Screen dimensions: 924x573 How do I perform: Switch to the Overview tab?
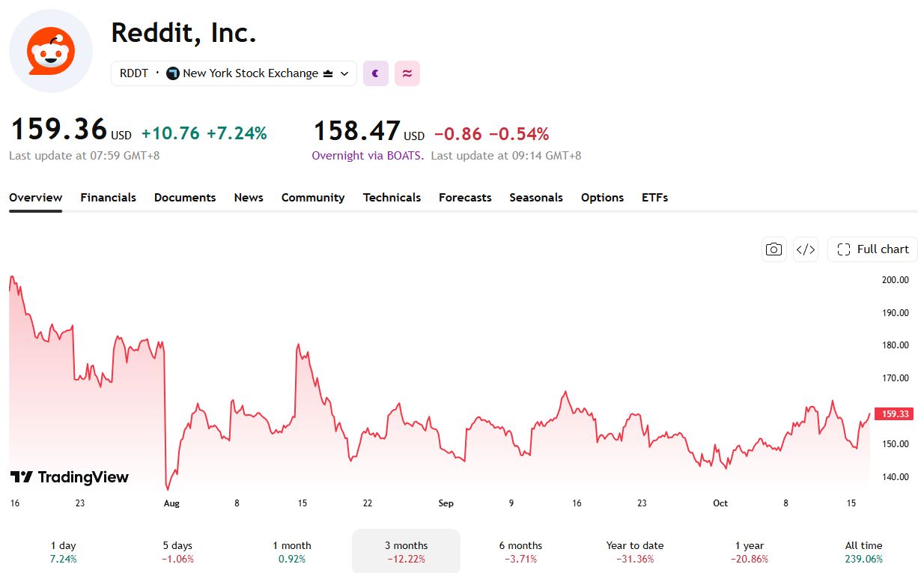click(x=35, y=198)
